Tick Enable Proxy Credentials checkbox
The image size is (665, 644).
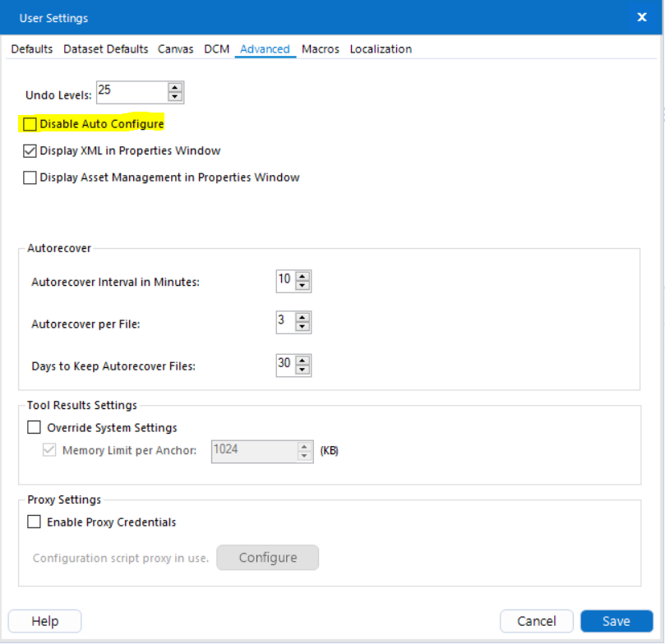(x=35, y=522)
